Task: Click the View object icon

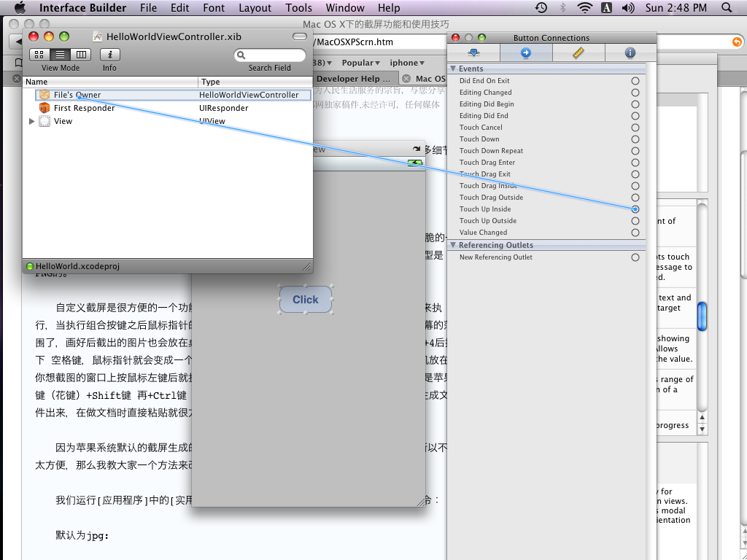Action: [44, 121]
